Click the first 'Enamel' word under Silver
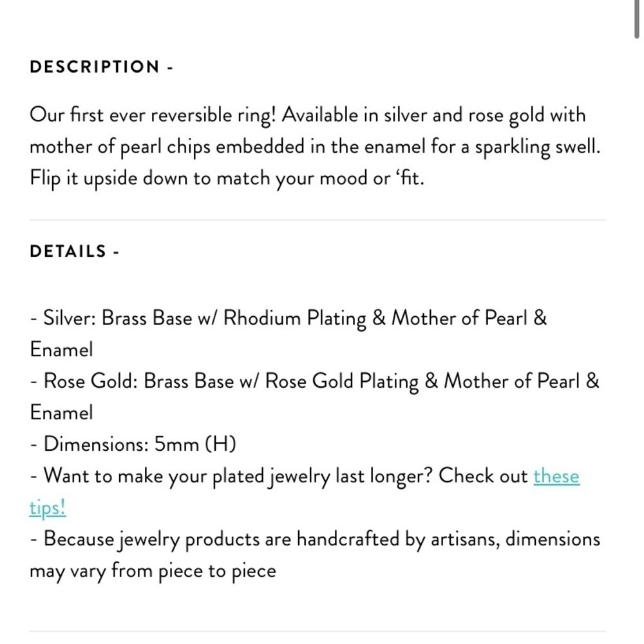 (x=62, y=350)
